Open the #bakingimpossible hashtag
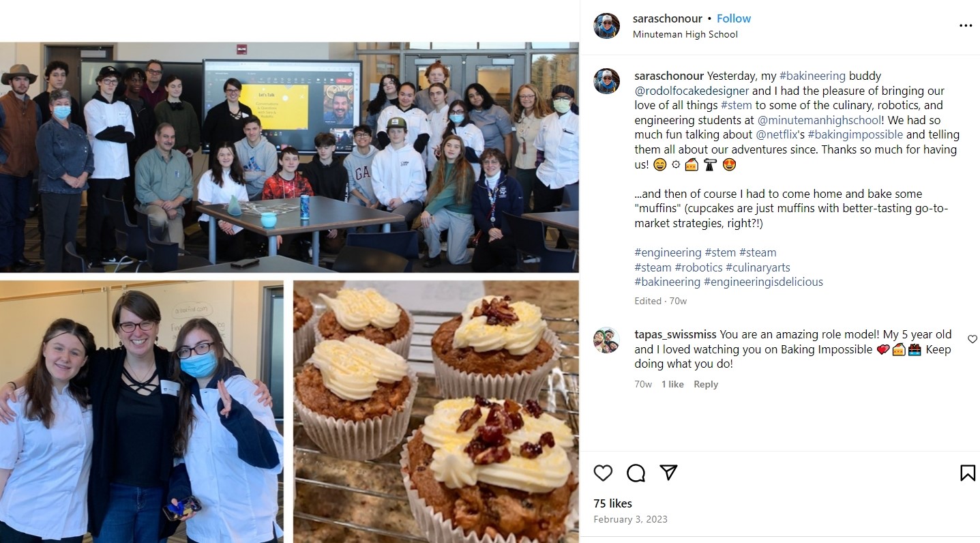Image resolution: width=980 pixels, height=543 pixels. [x=855, y=134]
